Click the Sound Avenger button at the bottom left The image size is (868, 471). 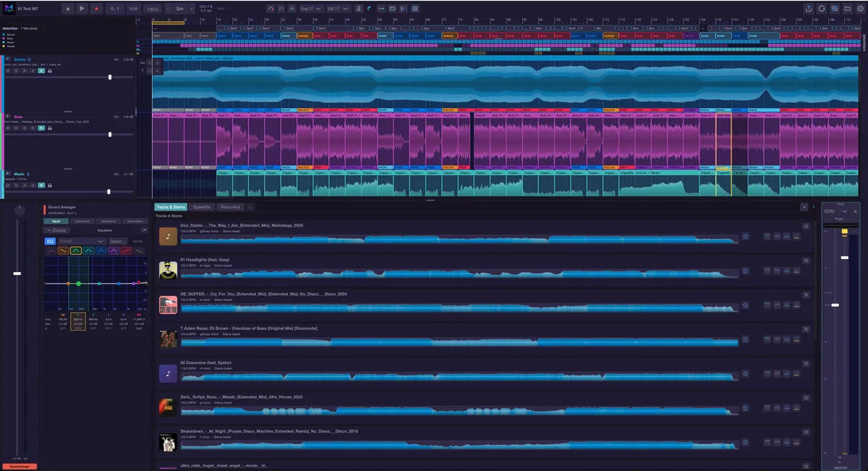(18, 467)
